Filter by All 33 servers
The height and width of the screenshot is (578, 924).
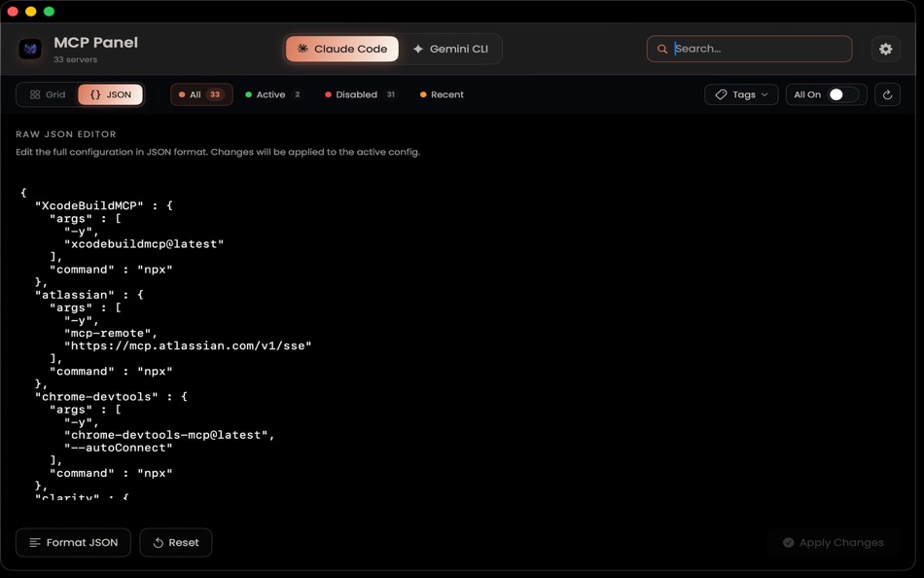point(201,94)
